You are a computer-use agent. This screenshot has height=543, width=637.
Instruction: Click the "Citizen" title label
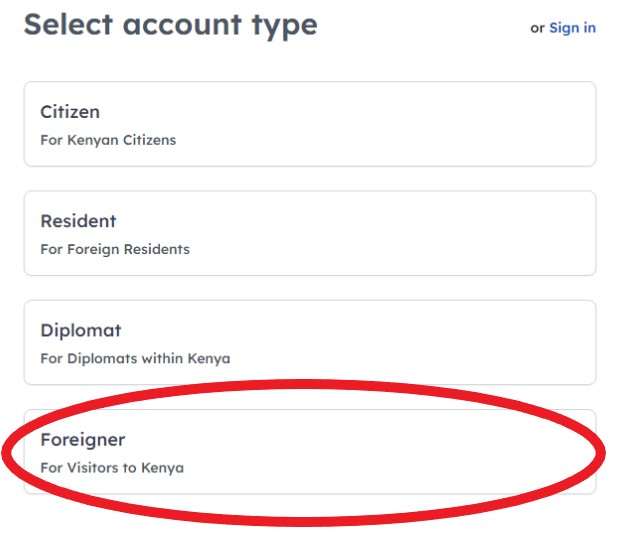(x=70, y=112)
